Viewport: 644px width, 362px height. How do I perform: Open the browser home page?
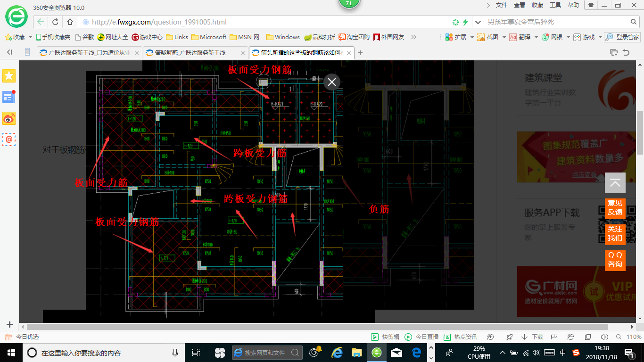coord(70,22)
